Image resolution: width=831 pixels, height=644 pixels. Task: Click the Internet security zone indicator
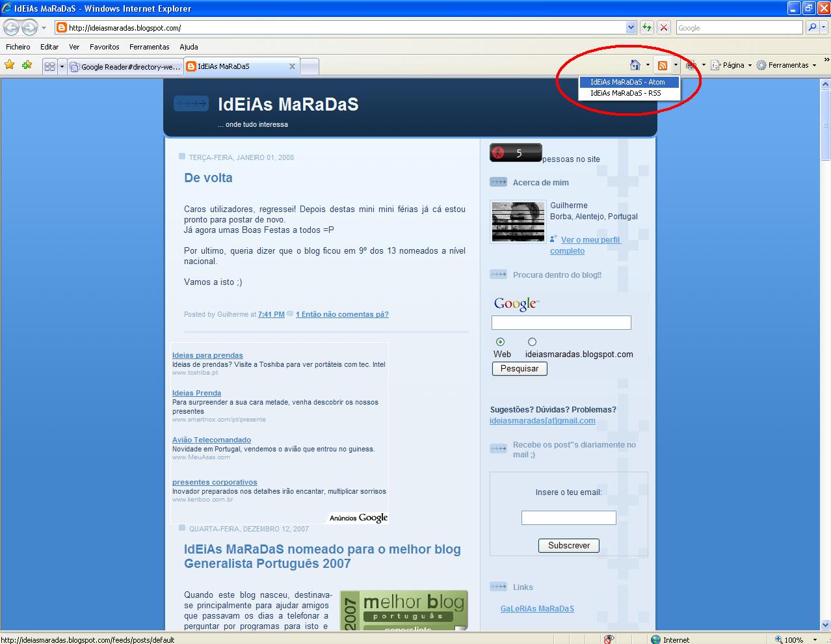click(670, 639)
